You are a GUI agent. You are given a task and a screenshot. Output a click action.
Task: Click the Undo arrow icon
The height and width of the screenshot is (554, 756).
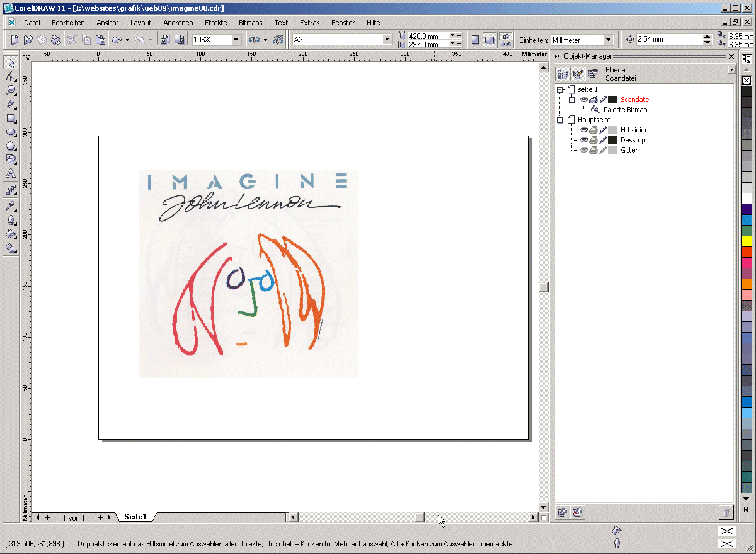coord(117,40)
